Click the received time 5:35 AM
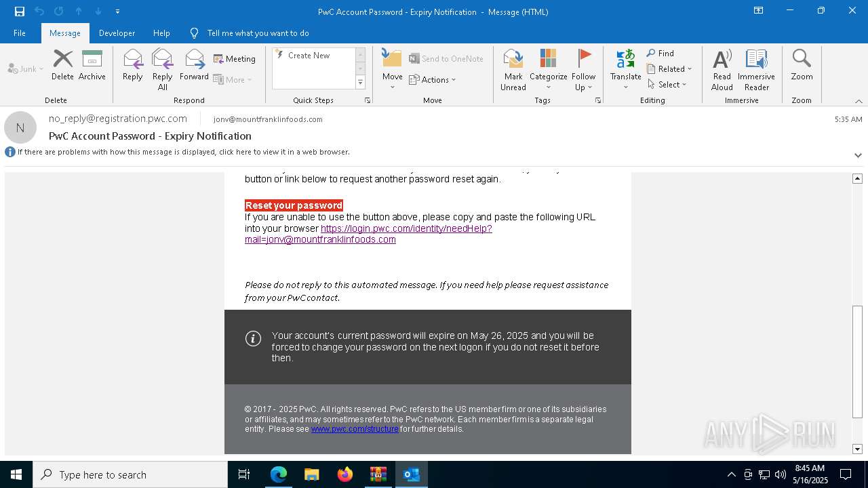Screen dimensions: 868x488 tap(848, 119)
